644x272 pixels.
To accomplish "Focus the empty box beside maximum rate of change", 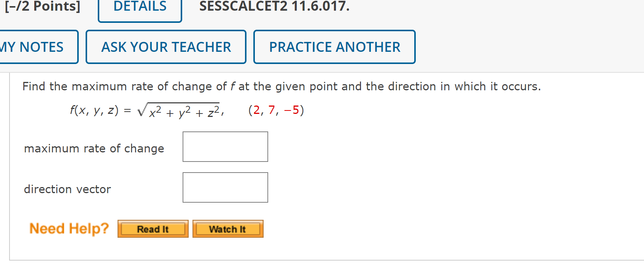I will (225, 147).
